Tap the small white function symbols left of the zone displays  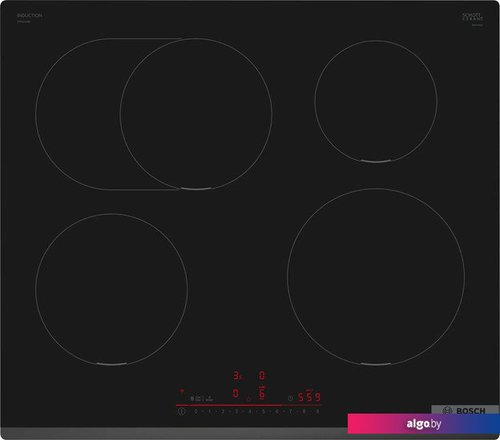tap(202, 398)
